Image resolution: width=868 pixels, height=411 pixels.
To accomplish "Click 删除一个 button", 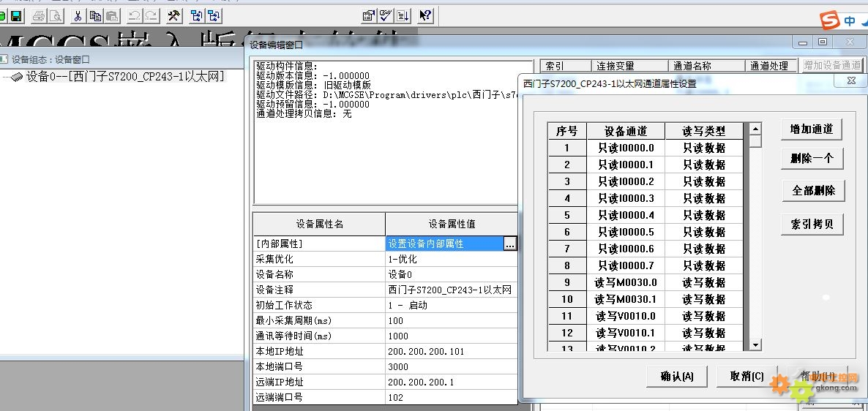I will click(x=812, y=158).
